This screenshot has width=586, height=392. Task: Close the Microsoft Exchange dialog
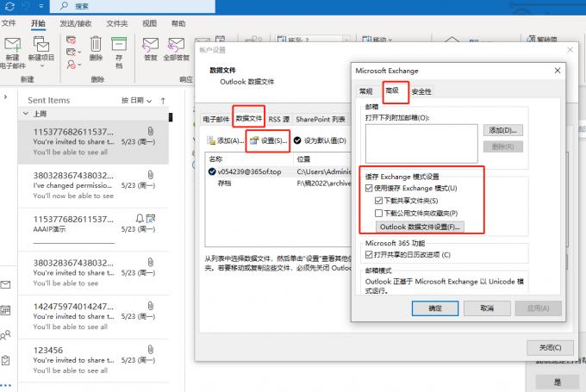pyautogui.click(x=558, y=71)
